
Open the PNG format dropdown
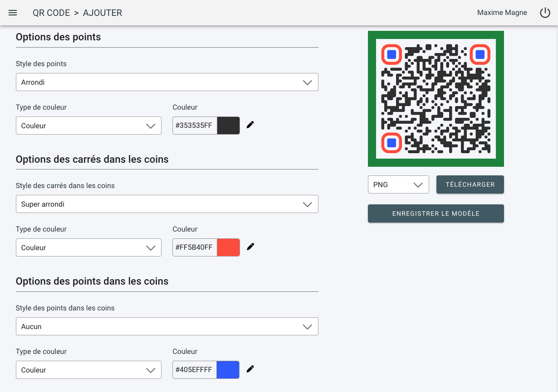click(398, 184)
